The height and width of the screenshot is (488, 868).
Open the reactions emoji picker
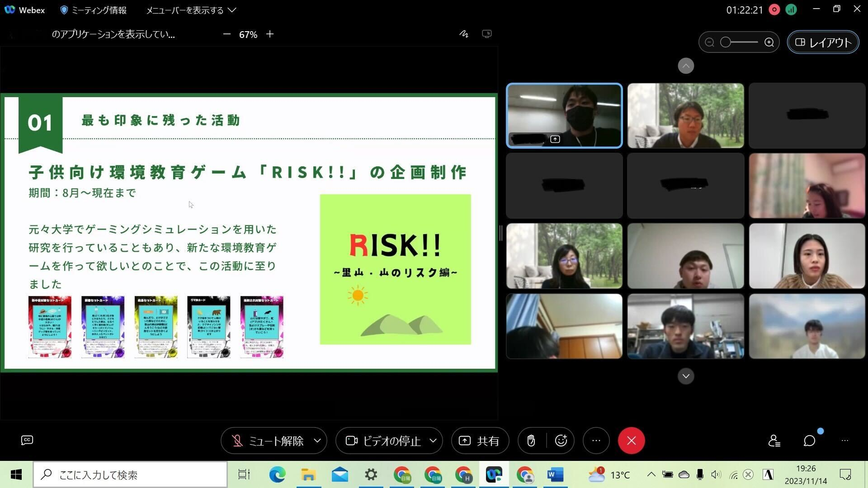[x=561, y=441]
